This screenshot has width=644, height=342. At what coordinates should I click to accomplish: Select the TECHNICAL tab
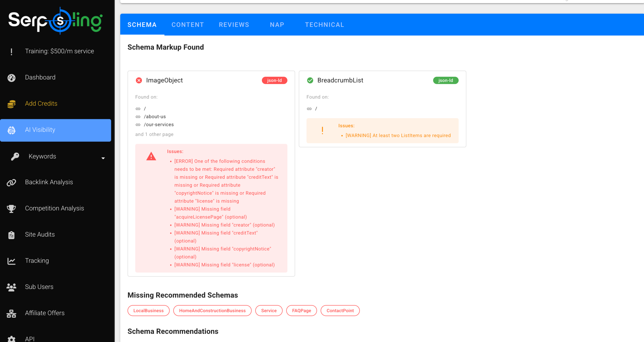tap(324, 25)
